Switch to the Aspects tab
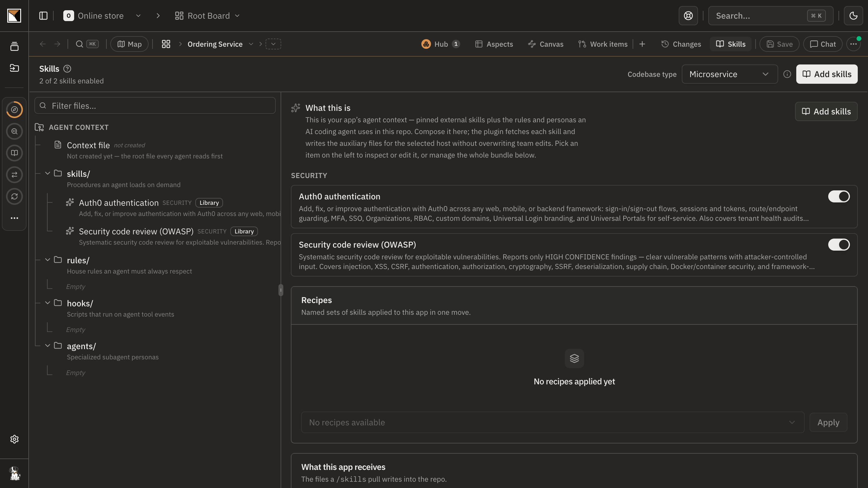 click(494, 44)
